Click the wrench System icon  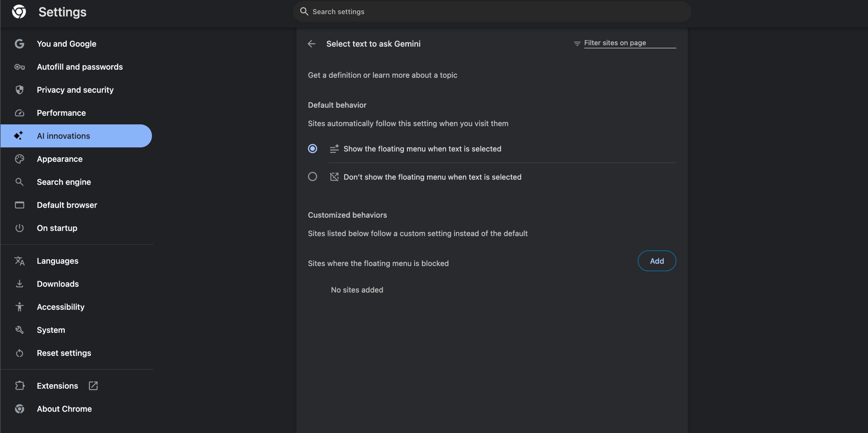tap(20, 330)
